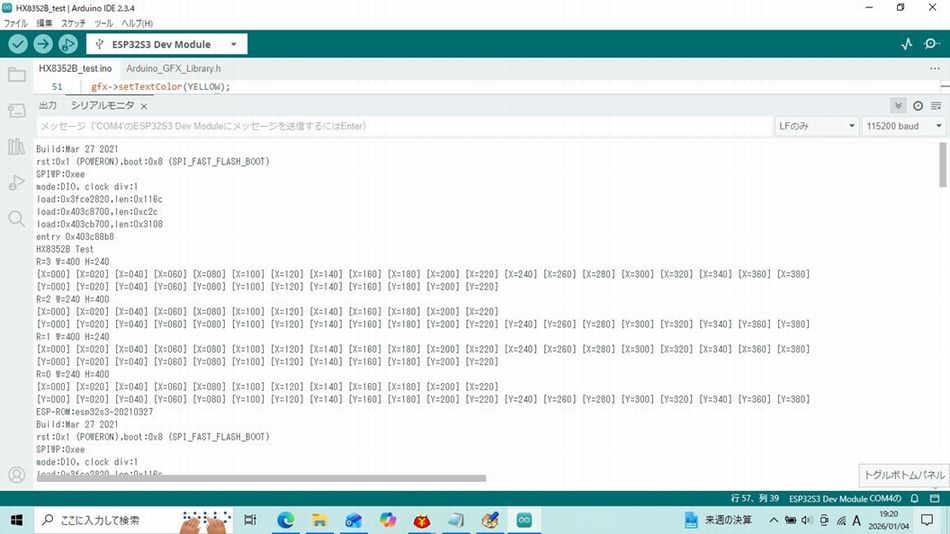The image size is (950, 534).
Task: Open Microsoft Edge from the taskbar
Action: point(285,520)
